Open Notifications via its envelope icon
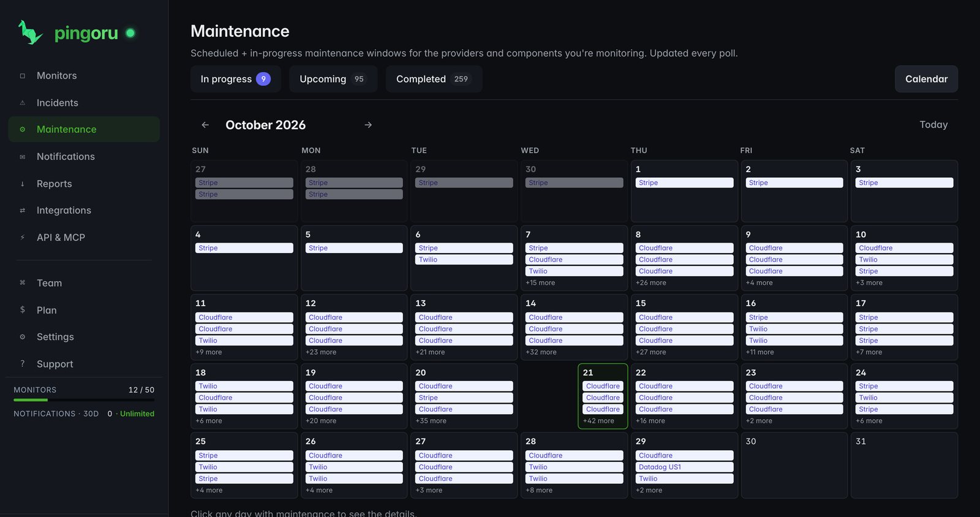 coord(23,157)
